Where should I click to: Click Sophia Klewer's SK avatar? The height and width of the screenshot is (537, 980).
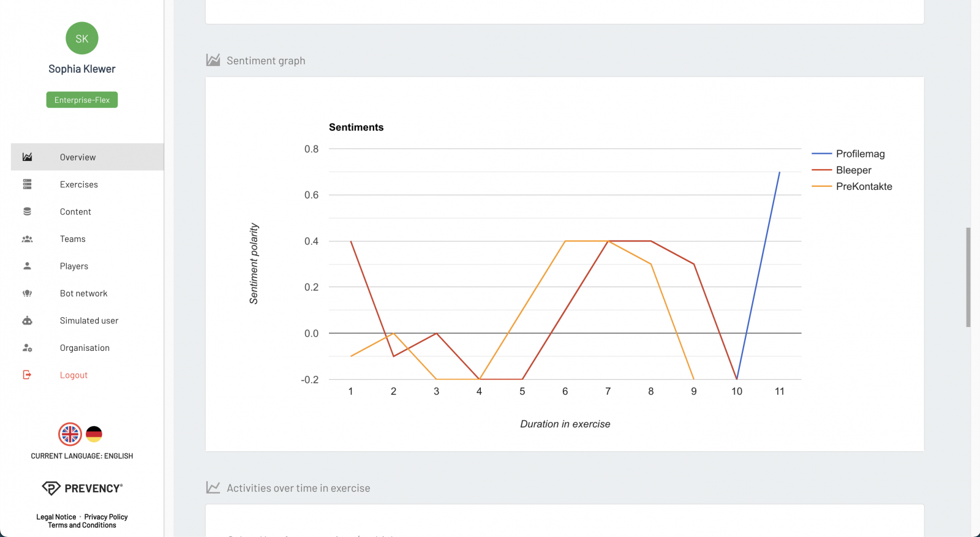(x=81, y=38)
